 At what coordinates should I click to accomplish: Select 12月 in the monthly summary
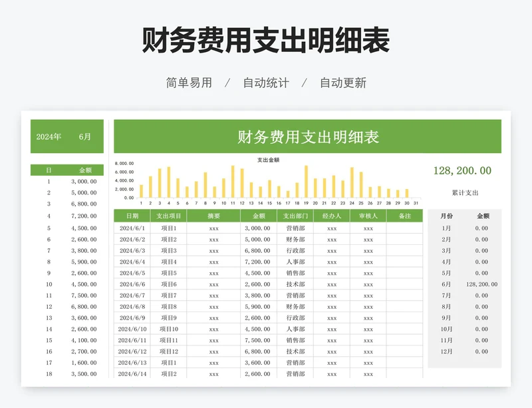446,351
